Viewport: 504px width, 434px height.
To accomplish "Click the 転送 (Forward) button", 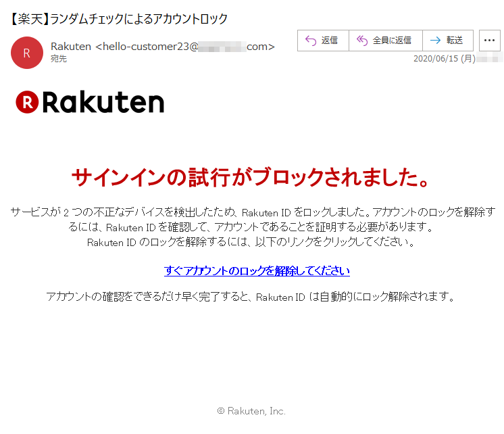I will (448, 41).
